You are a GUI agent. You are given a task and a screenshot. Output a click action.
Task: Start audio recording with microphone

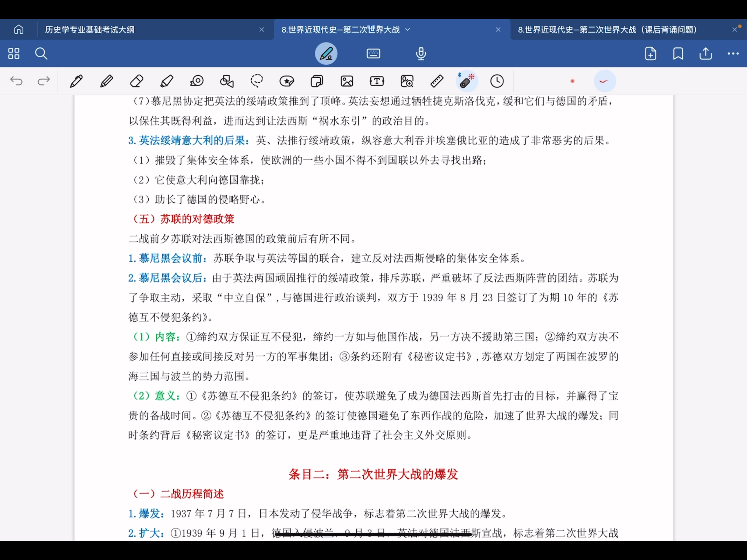pyautogui.click(x=421, y=53)
